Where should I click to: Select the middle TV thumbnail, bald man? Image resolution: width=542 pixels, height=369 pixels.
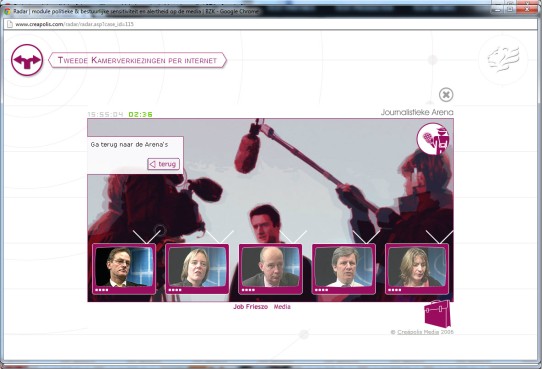(x=270, y=269)
